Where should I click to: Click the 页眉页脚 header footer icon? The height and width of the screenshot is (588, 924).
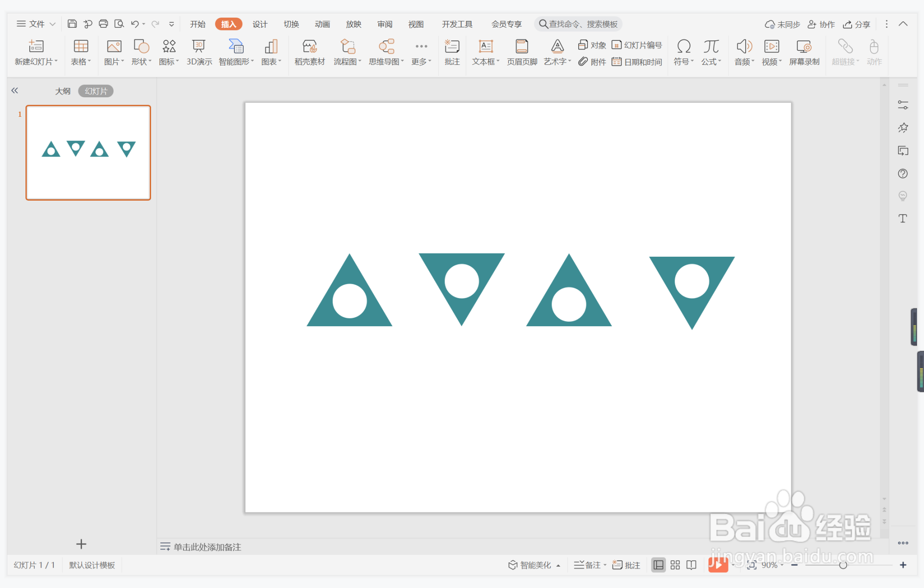[x=522, y=52]
